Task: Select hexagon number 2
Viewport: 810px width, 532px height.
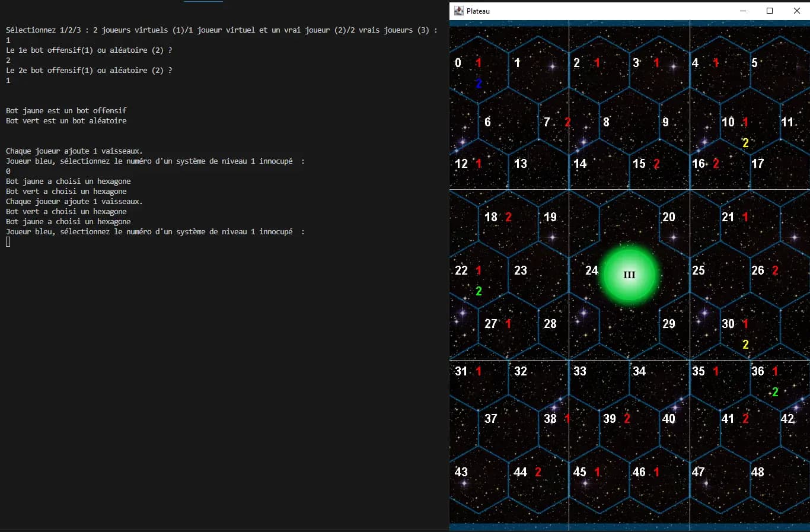Action: 576,63
